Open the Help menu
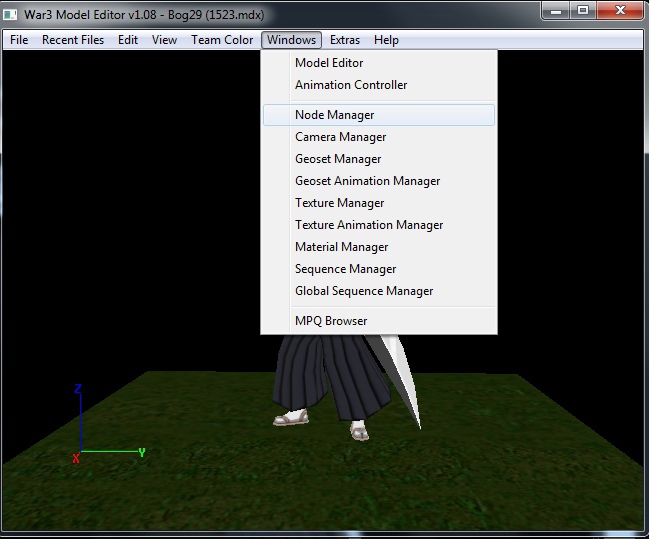 point(386,40)
